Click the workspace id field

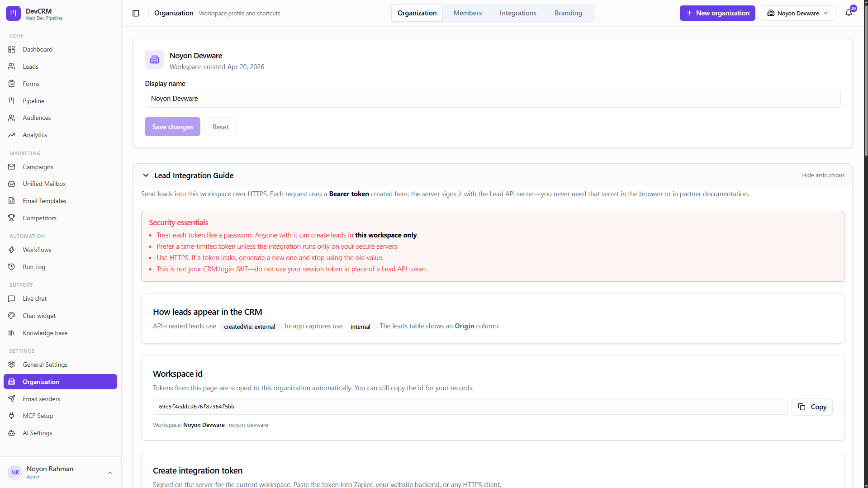point(470,407)
